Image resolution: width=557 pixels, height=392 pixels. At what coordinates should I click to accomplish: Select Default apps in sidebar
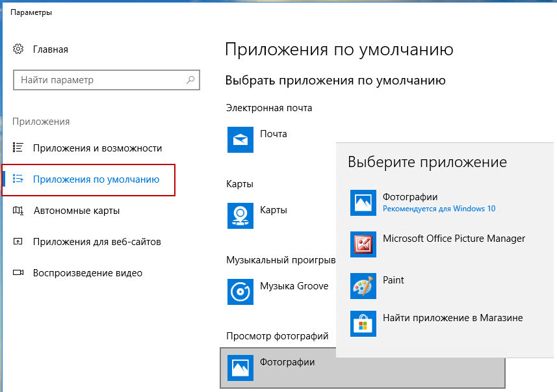click(x=96, y=179)
